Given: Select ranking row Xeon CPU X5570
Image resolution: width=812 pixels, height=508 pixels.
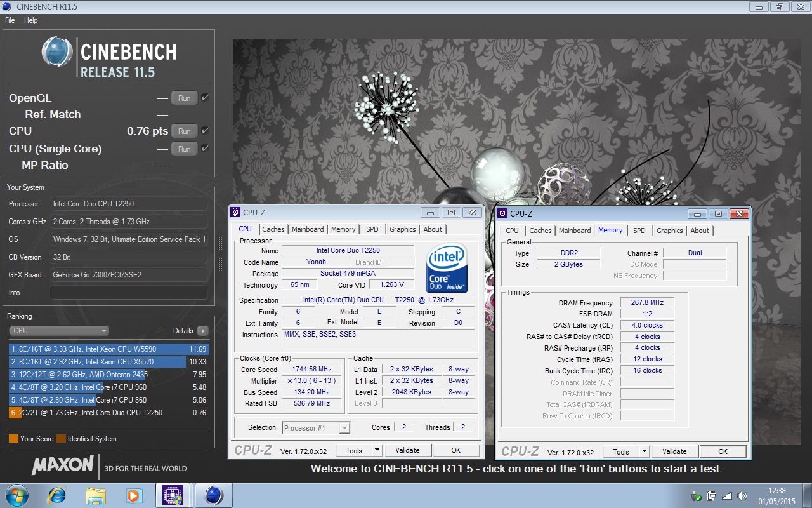Looking at the screenshot, I should pos(108,362).
